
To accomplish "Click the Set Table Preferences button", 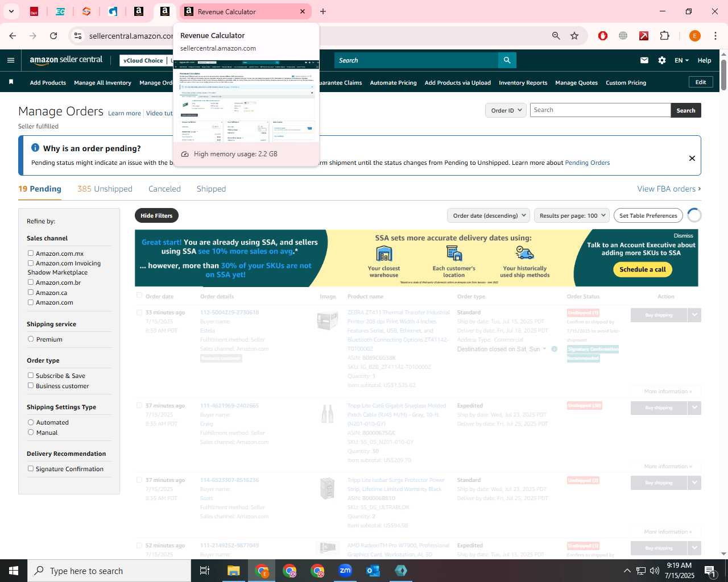I will (648, 215).
